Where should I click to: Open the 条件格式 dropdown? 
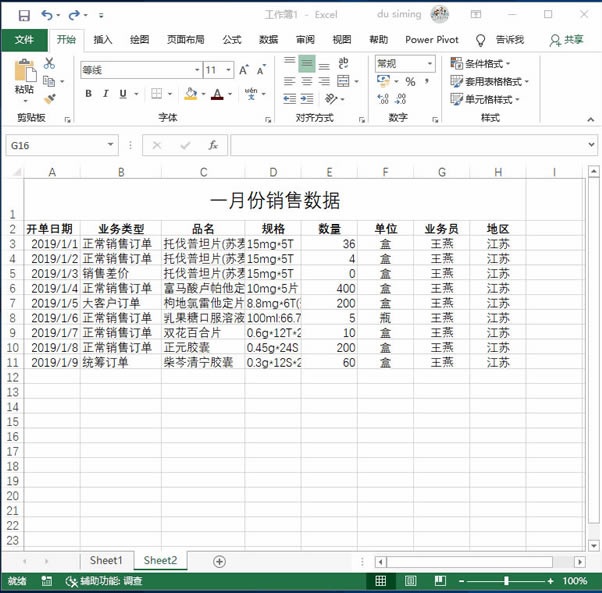[x=480, y=63]
